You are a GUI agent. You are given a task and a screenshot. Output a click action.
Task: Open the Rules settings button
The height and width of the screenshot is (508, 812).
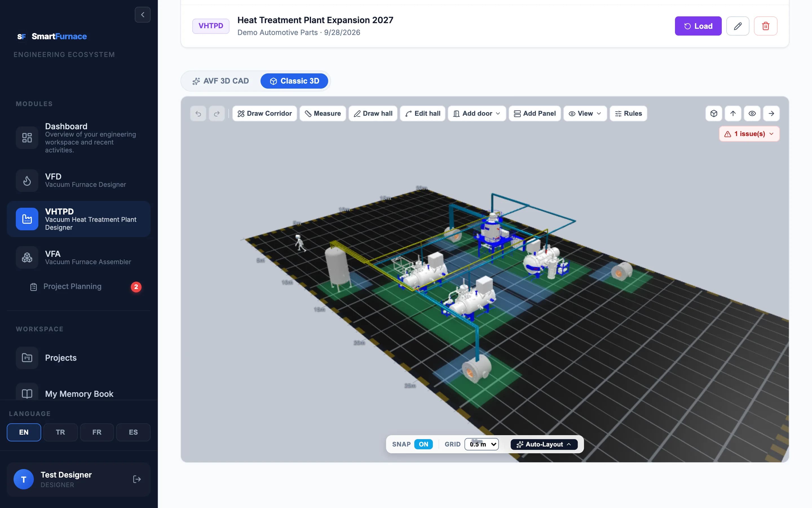coord(628,113)
